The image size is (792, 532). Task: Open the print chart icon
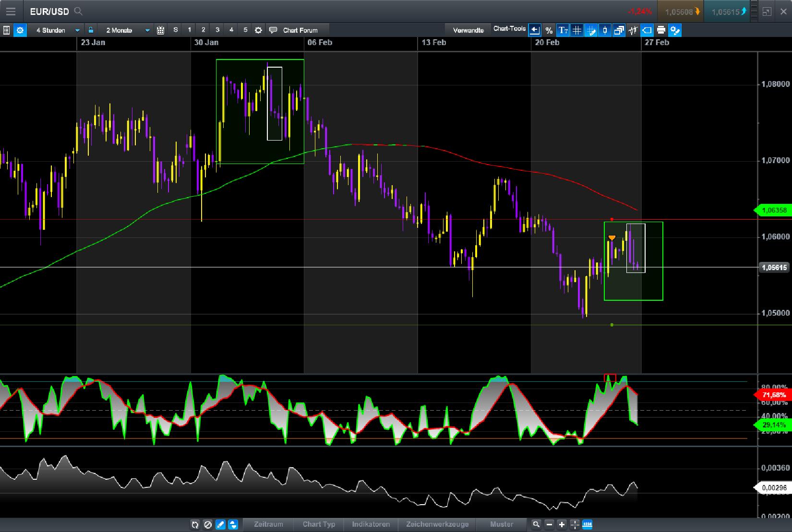661,30
